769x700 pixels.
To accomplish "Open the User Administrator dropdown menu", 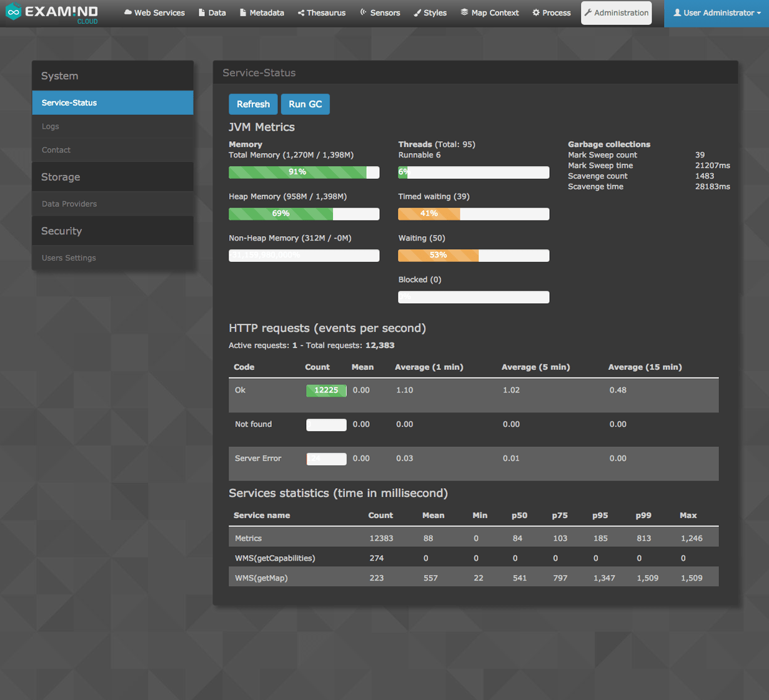I will (717, 13).
